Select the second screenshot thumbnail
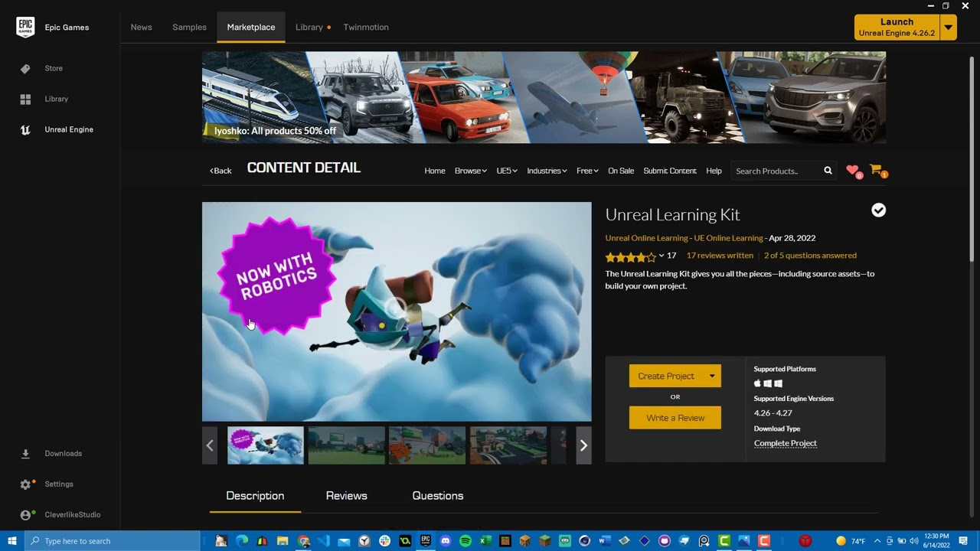Screen dimensions: 980x551 (x=347, y=445)
